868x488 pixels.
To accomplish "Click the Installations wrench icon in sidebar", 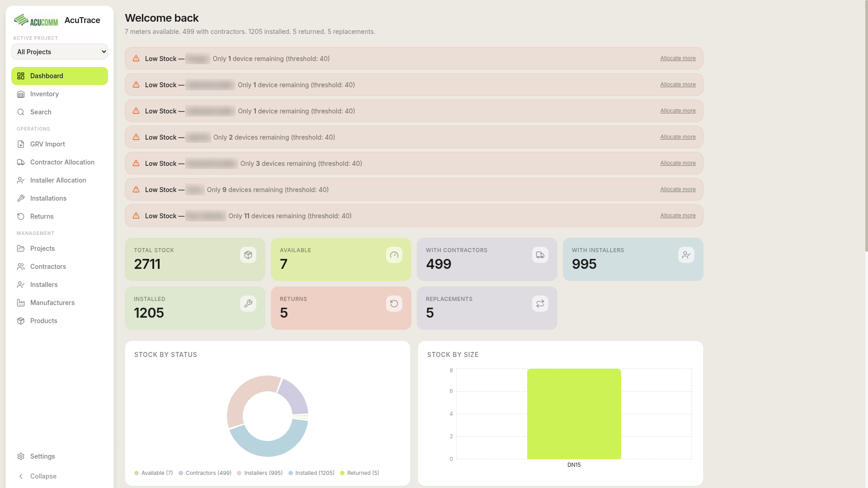I will (21, 198).
